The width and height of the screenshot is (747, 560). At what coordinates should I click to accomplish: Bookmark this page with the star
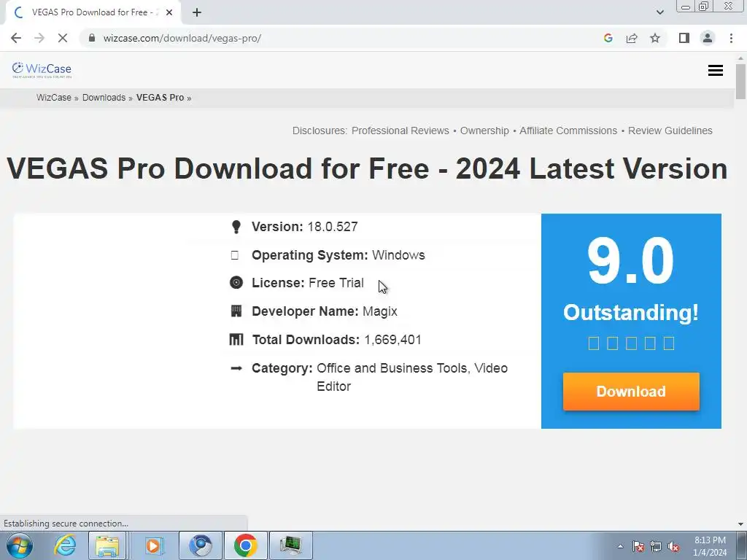(x=655, y=38)
